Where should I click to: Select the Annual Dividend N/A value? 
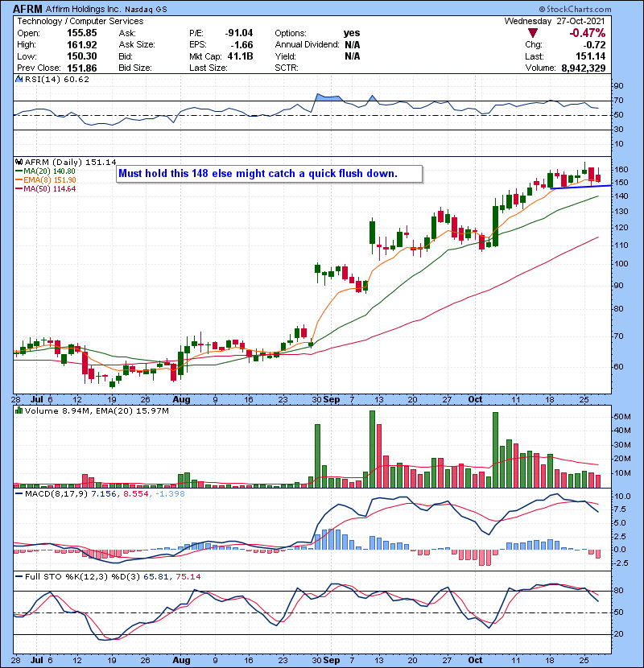352,45
